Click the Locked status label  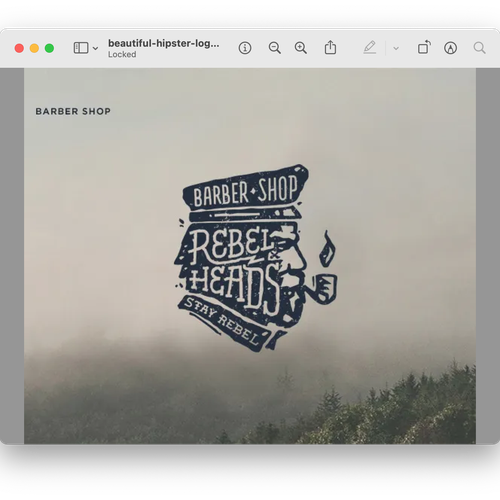pyautogui.click(x=122, y=54)
